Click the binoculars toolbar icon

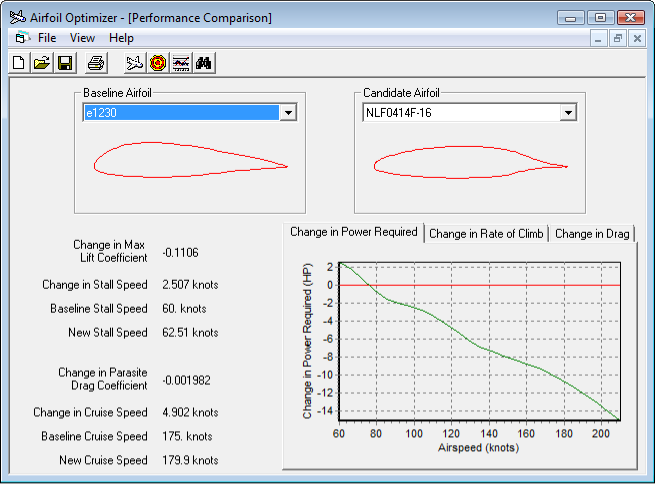click(204, 63)
